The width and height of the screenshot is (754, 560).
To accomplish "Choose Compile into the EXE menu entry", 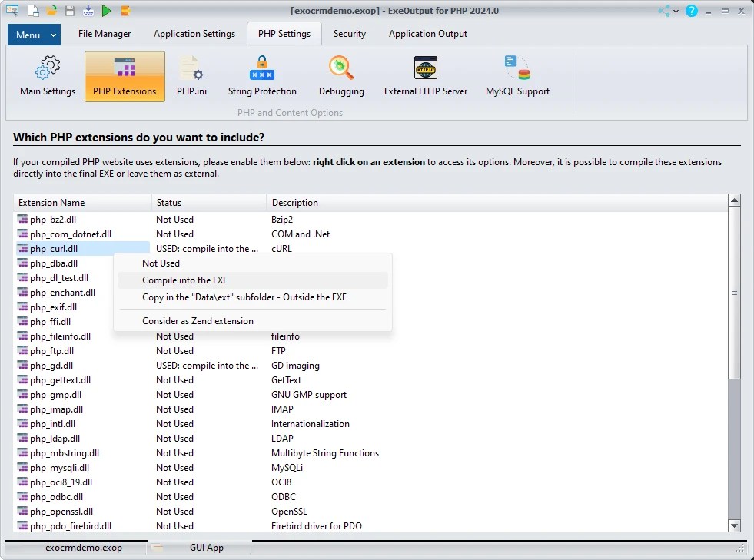I will (x=253, y=280).
